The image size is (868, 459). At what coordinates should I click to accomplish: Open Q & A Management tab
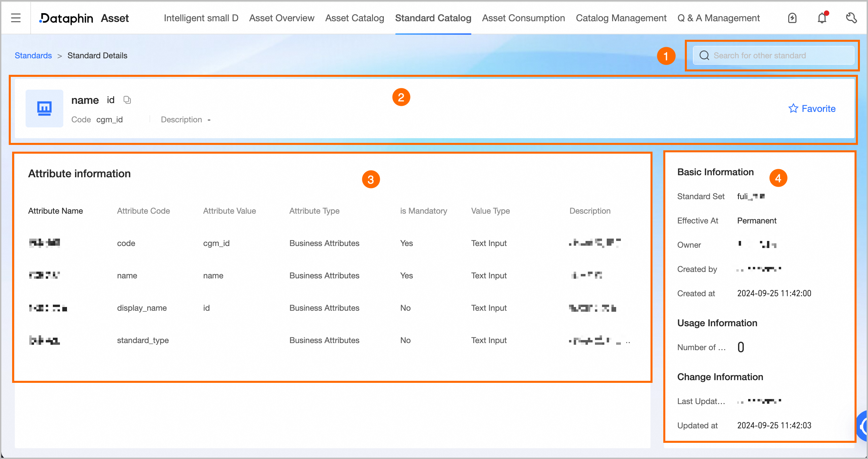tap(719, 18)
